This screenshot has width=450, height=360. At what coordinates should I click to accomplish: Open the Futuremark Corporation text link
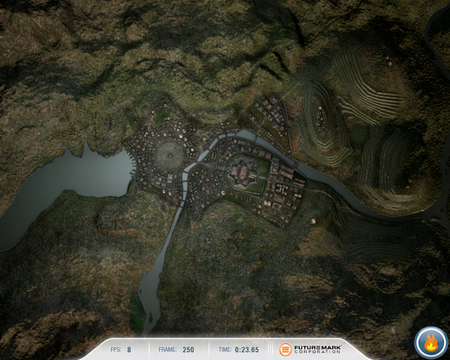(x=317, y=349)
